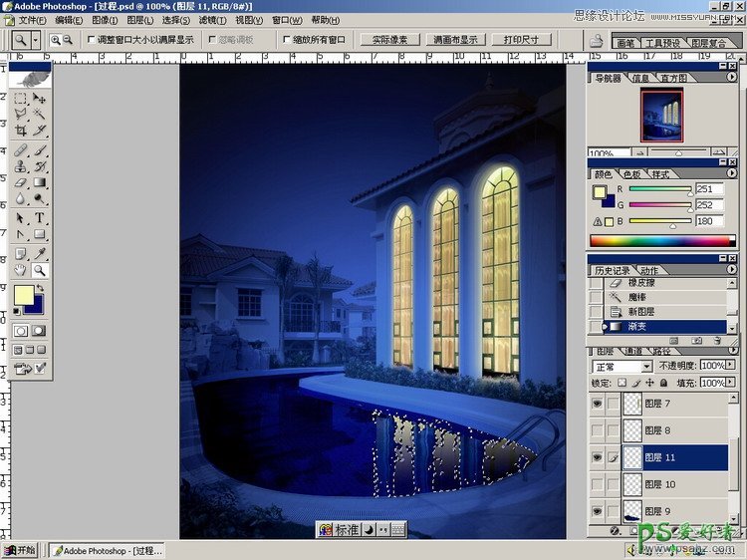Expand the 不透明度 opacity slider arrow
This screenshot has height=560, width=747.
[732, 367]
